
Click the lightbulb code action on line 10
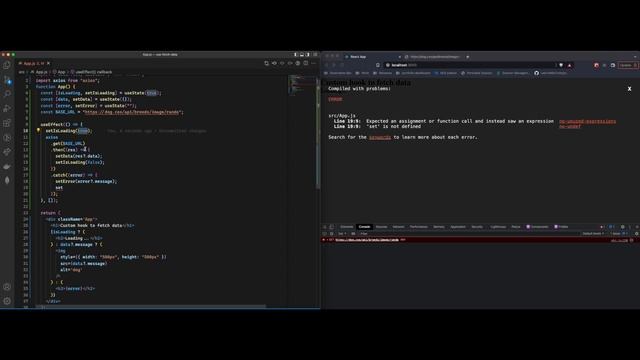(38, 131)
